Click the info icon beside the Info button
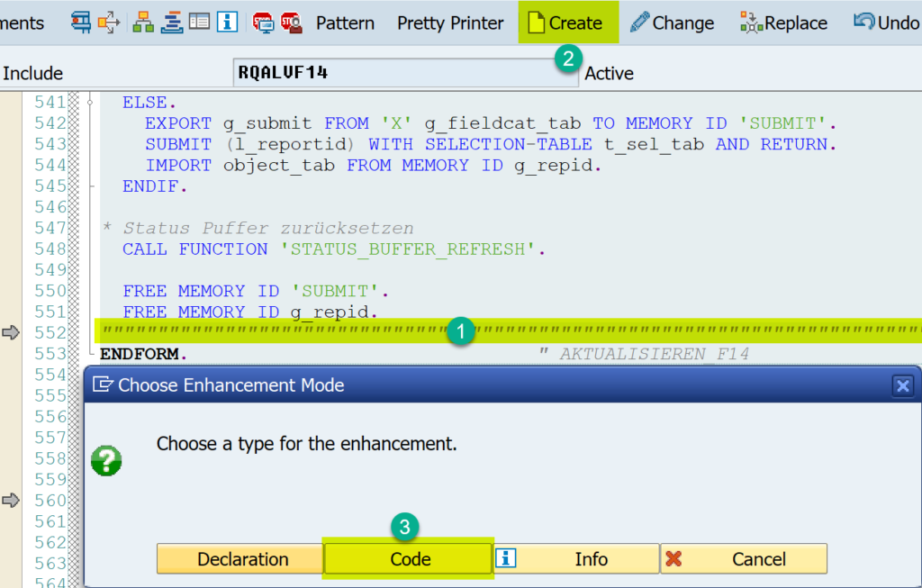The height and width of the screenshot is (588, 922). [x=505, y=558]
